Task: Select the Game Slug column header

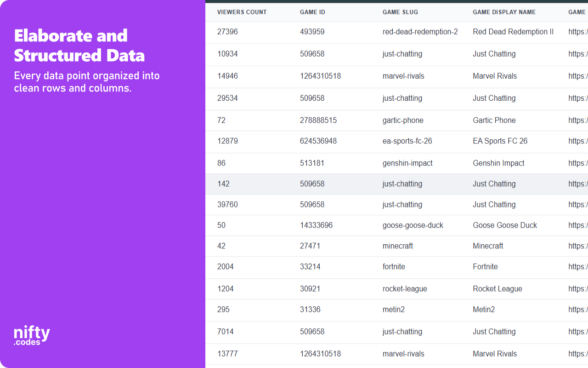Action: point(400,12)
